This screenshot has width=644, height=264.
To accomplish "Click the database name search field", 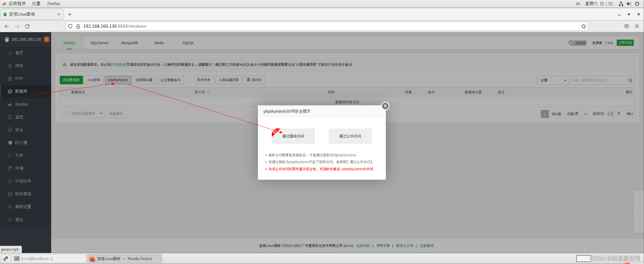I will click(599, 80).
